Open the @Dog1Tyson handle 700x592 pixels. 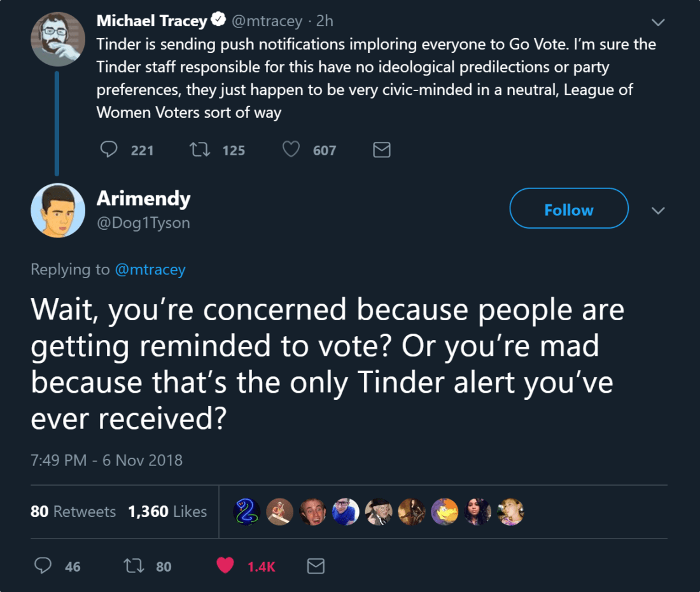[x=143, y=223]
